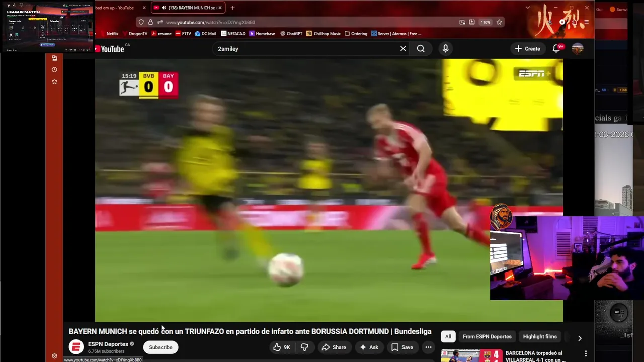Open a new browser tab
This screenshot has height=362, width=644.
point(232,8)
